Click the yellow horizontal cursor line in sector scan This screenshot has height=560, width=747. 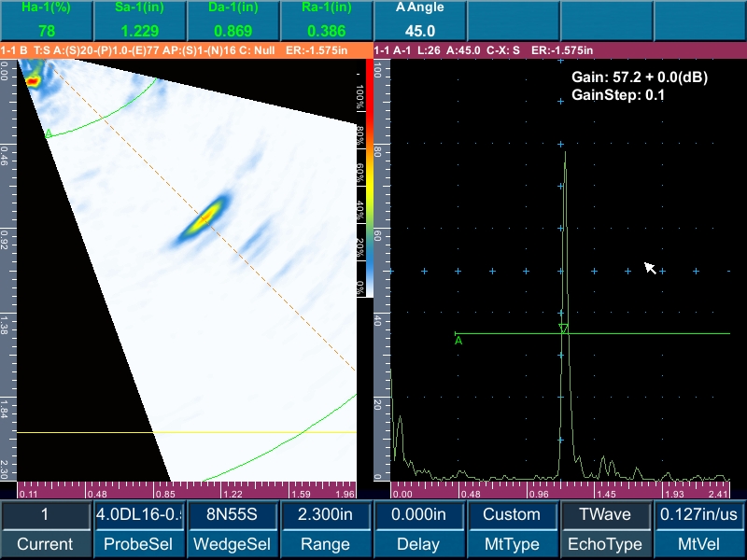click(187, 432)
